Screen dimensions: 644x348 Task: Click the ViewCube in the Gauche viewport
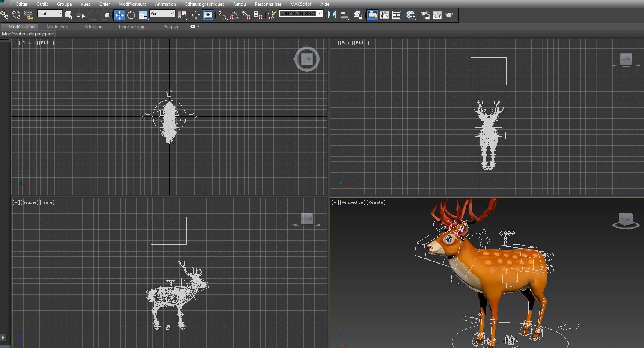click(307, 219)
